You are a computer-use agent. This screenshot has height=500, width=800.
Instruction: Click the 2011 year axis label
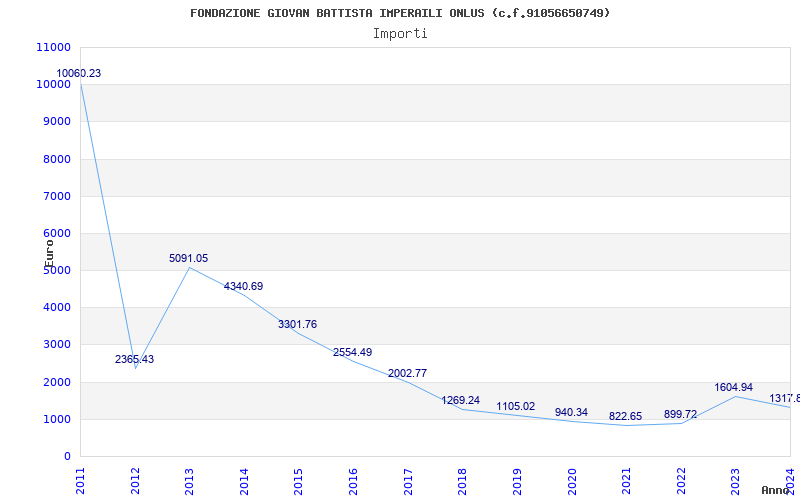[80, 482]
